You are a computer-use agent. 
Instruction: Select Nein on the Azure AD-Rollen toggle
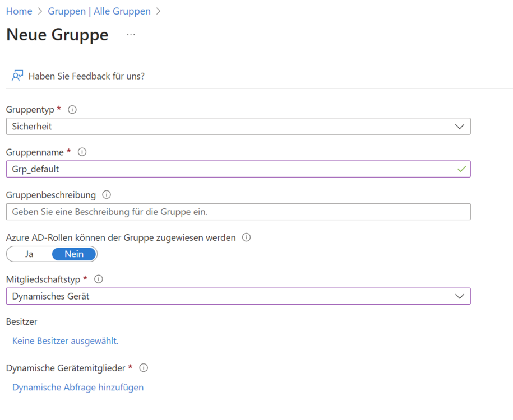pyautogui.click(x=74, y=254)
